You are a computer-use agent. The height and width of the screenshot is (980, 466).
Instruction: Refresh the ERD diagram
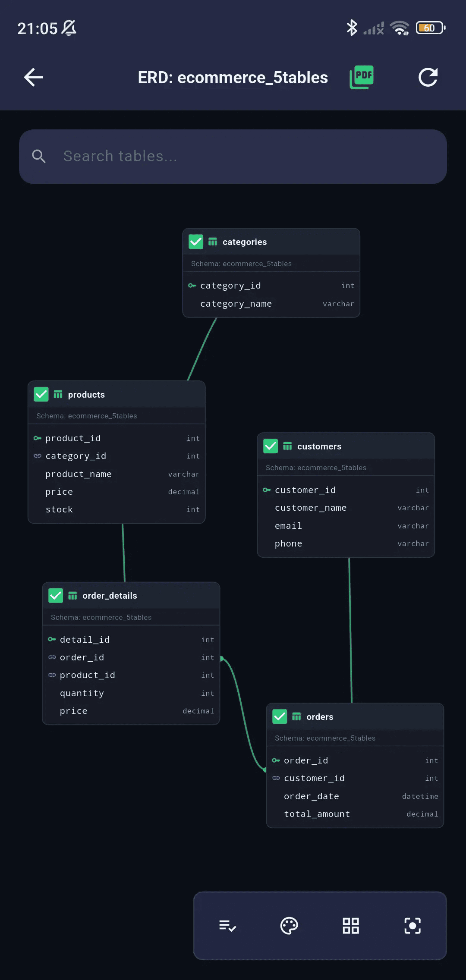(x=428, y=77)
